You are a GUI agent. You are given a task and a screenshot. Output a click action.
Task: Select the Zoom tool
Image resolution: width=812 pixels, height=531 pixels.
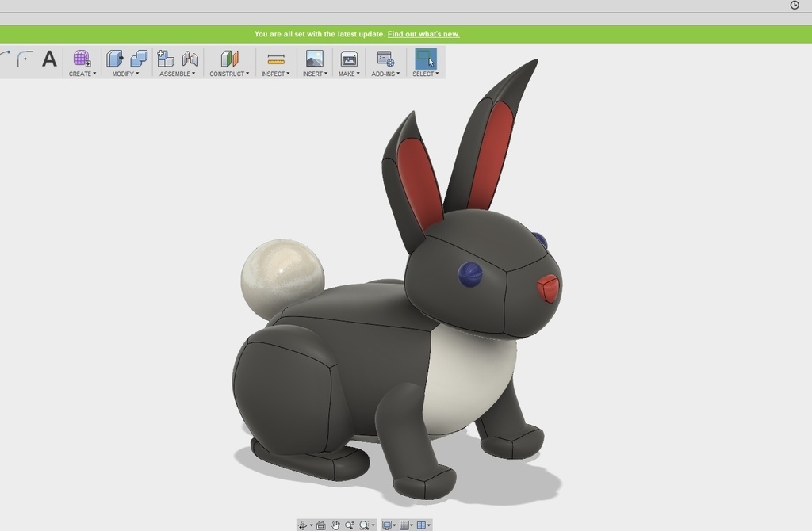click(x=350, y=525)
